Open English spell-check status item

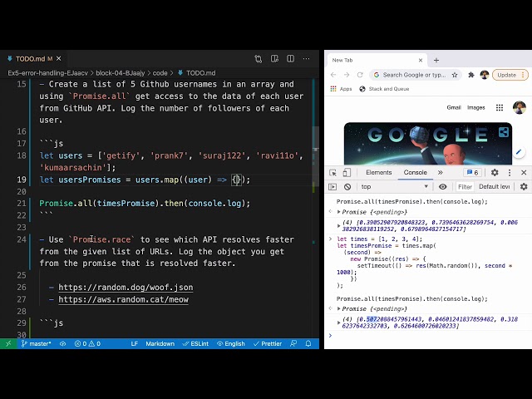(231, 343)
